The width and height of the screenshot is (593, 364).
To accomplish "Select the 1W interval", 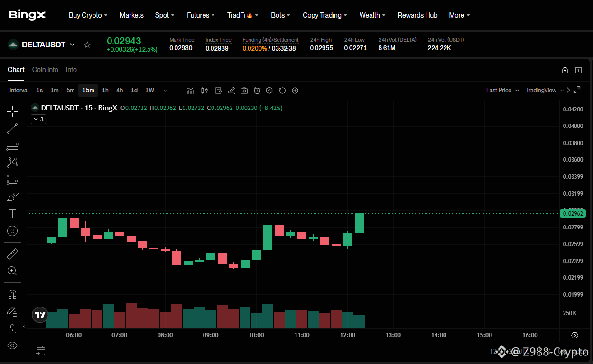I will [x=149, y=91].
